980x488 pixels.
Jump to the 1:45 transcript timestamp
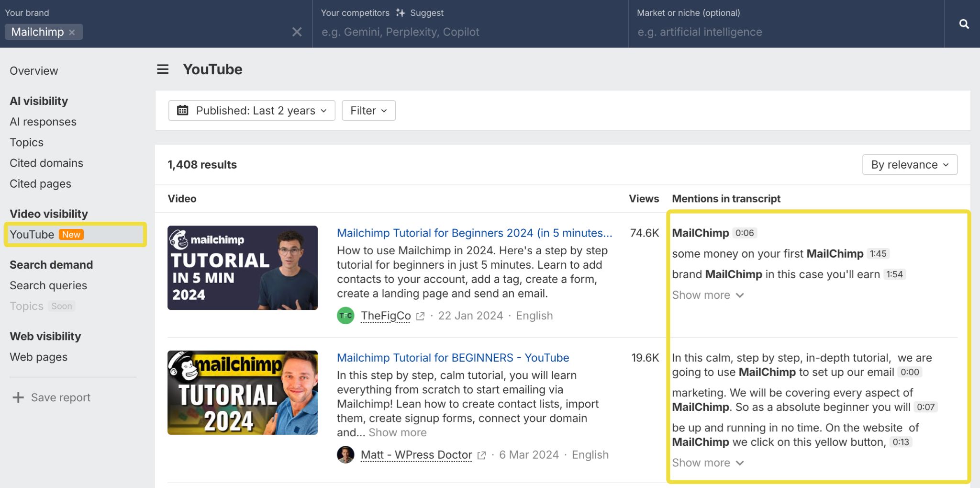pos(878,254)
